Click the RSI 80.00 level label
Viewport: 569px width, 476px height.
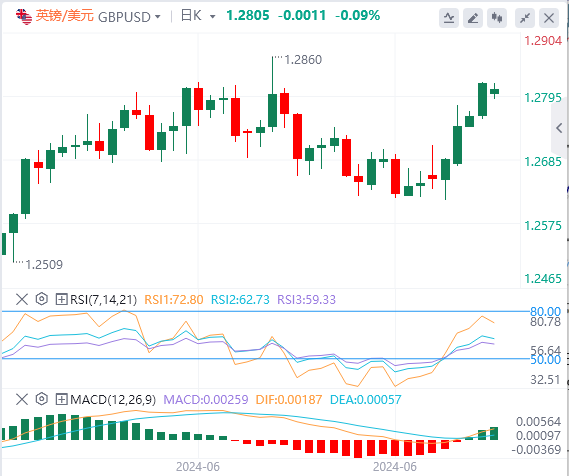pyautogui.click(x=545, y=311)
